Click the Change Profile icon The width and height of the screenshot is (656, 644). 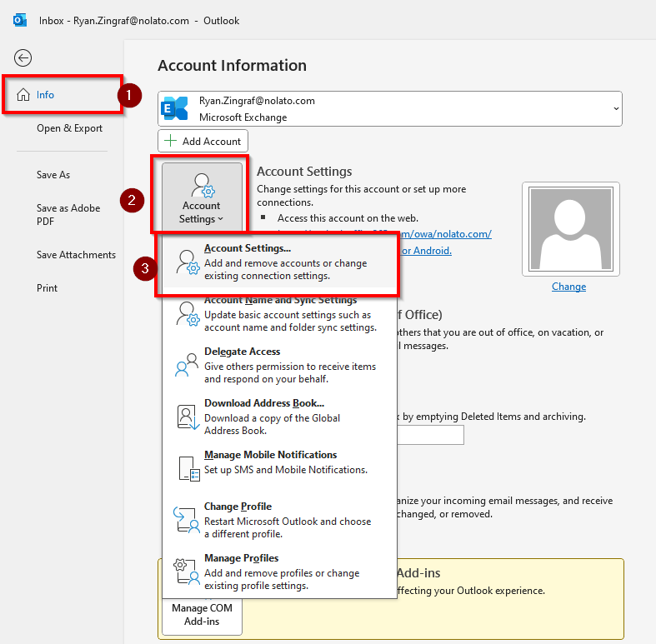coord(187,520)
